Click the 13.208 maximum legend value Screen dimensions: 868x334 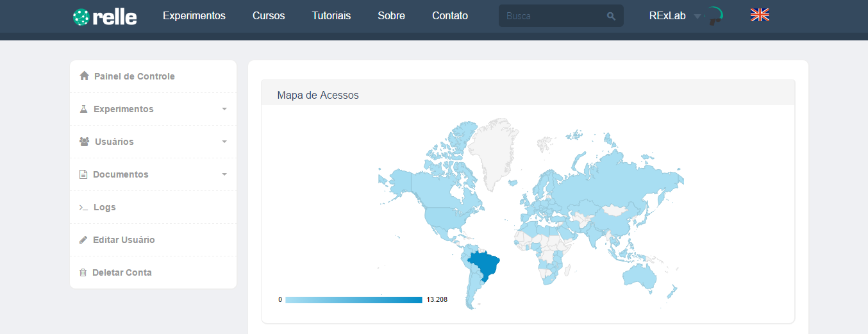coord(437,300)
